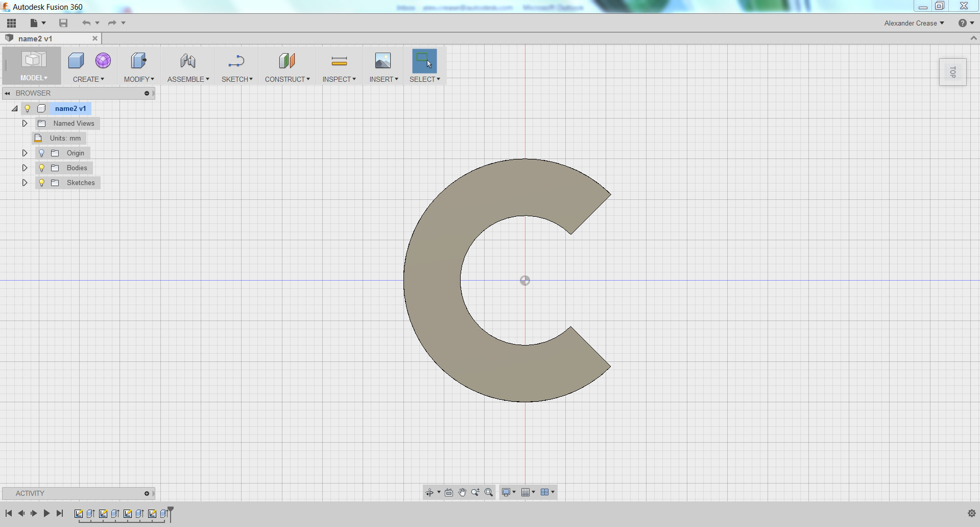Select the name2 v1 root component
980x527 pixels.
click(x=70, y=108)
